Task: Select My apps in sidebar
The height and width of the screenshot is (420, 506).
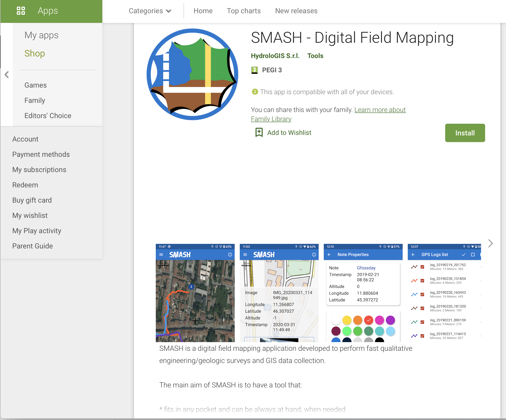Action: 41,35
